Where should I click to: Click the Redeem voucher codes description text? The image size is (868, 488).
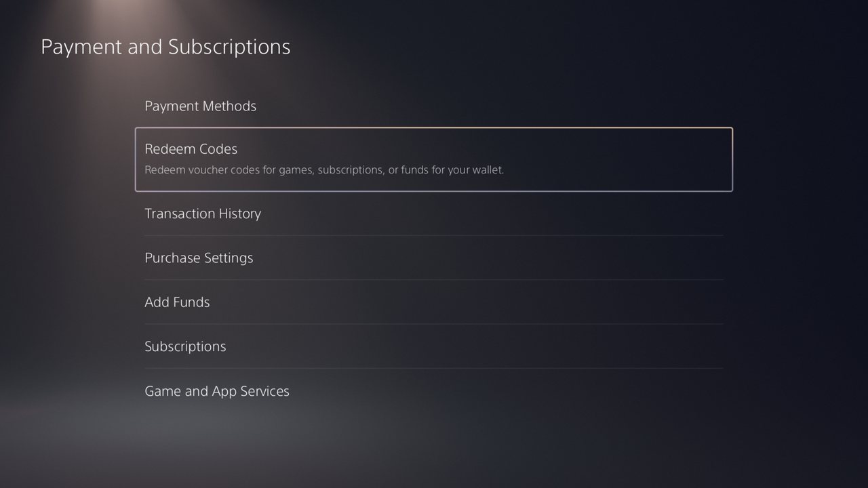(x=324, y=170)
